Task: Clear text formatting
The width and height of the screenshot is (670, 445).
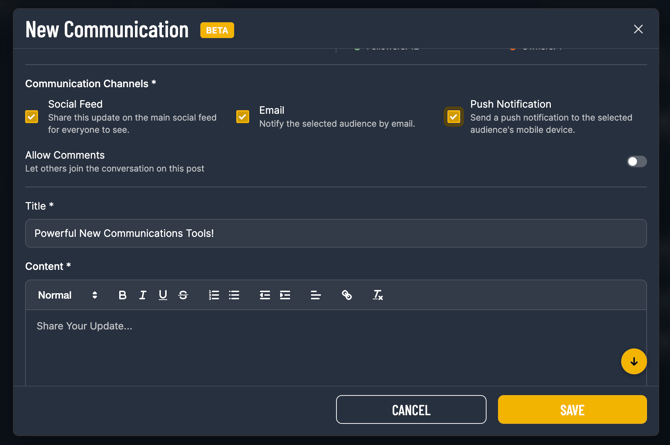Action: (378, 295)
